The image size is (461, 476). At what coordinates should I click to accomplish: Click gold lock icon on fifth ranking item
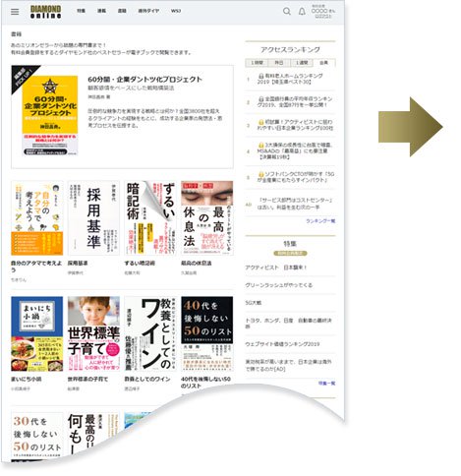tap(261, 174)
